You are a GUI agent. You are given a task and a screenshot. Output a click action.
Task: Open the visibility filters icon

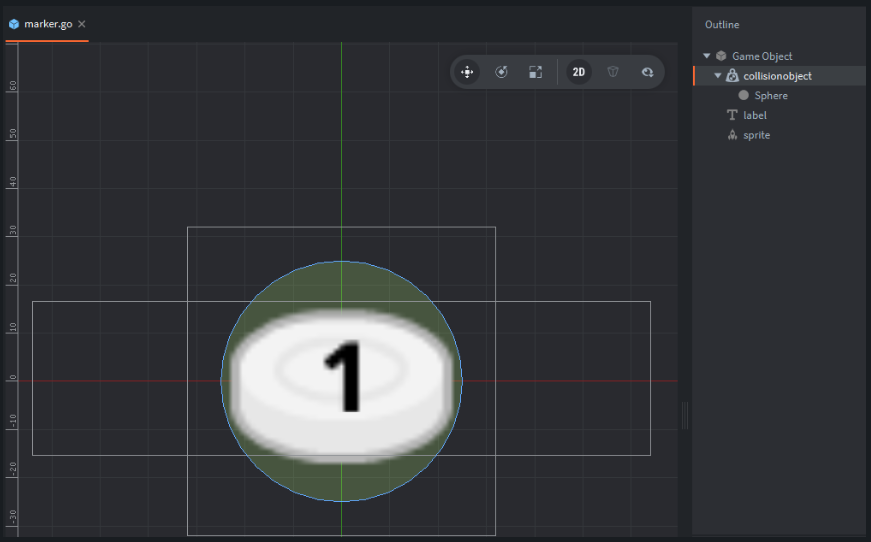coord(647,72)
